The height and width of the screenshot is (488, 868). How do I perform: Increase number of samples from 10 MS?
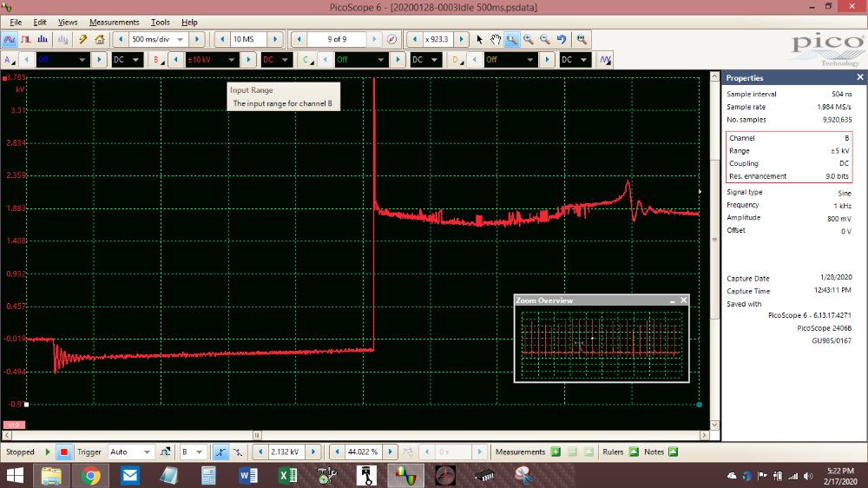tap(274, 39)
